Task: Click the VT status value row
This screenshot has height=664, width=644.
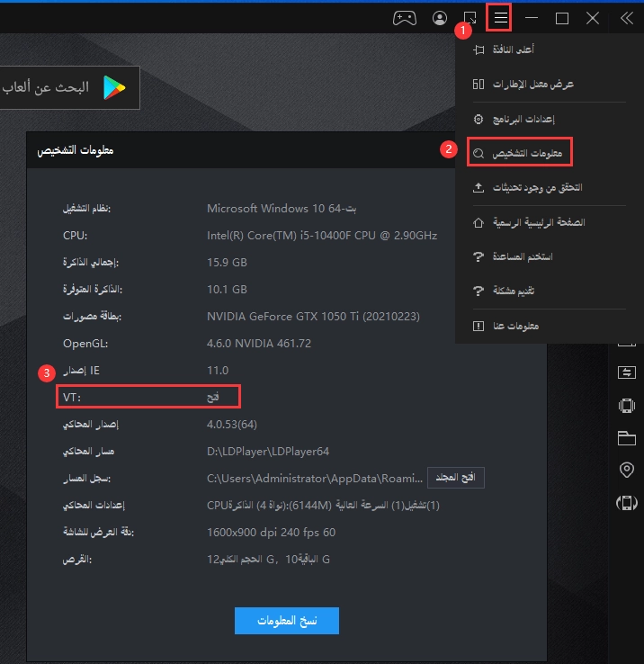Action: pos(148,397)
